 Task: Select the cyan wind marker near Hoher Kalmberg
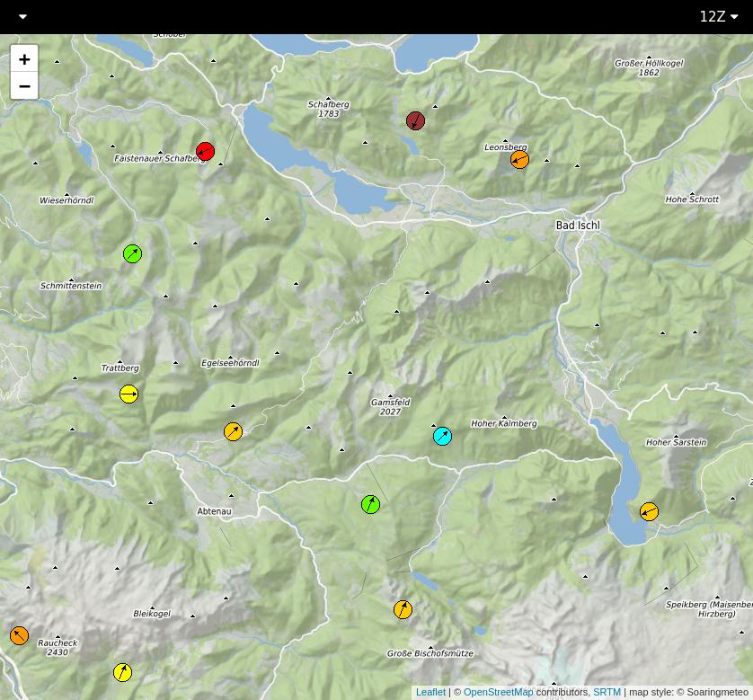click(442, 437)
